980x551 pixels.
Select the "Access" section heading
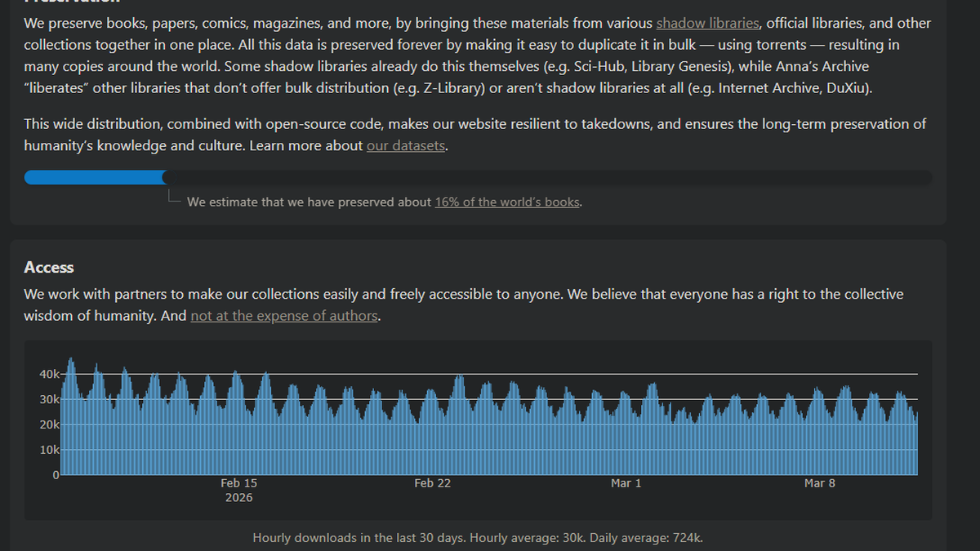coord(49,268)
